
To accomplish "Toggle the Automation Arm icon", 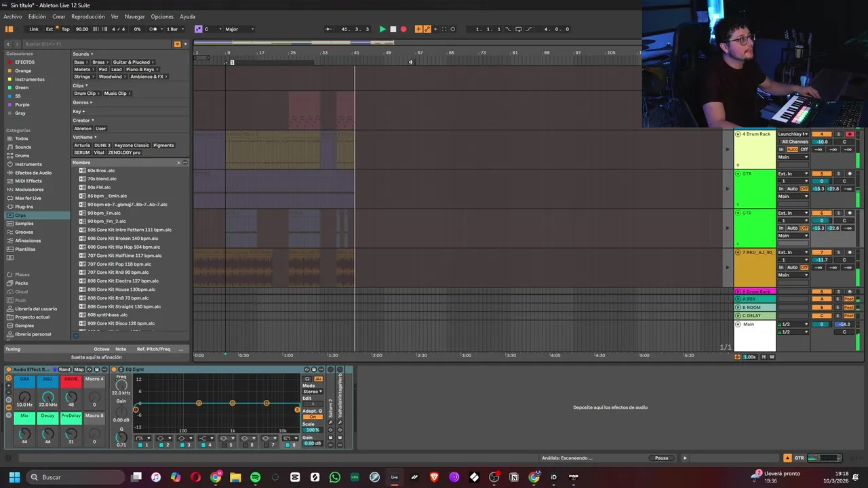I will [x=427, y=29].
